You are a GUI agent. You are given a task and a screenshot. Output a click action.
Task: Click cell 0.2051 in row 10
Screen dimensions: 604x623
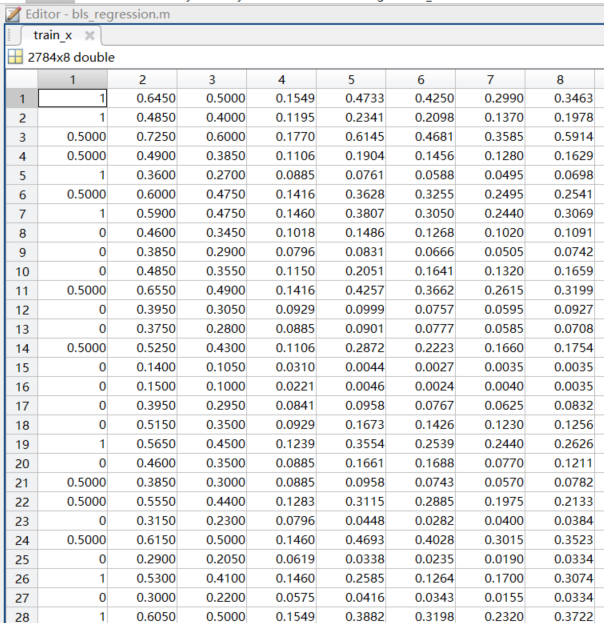[351, 271]
